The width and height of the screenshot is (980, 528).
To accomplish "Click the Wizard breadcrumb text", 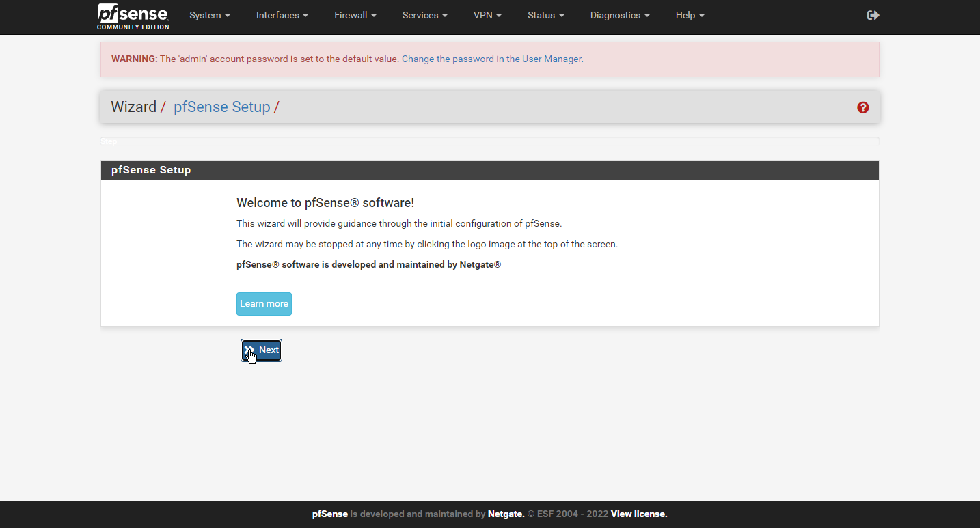I will pos(133,107).
